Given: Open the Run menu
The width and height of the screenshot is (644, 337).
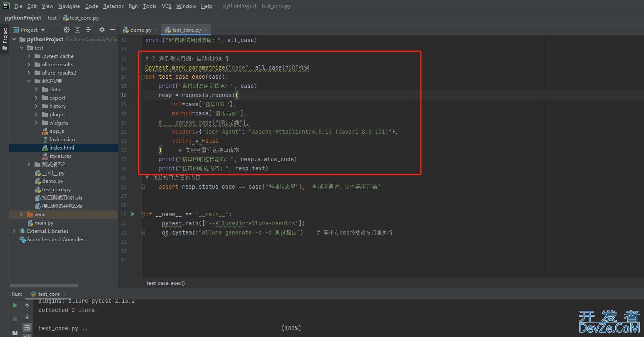Looking at the screenshot, I should 133,6.
